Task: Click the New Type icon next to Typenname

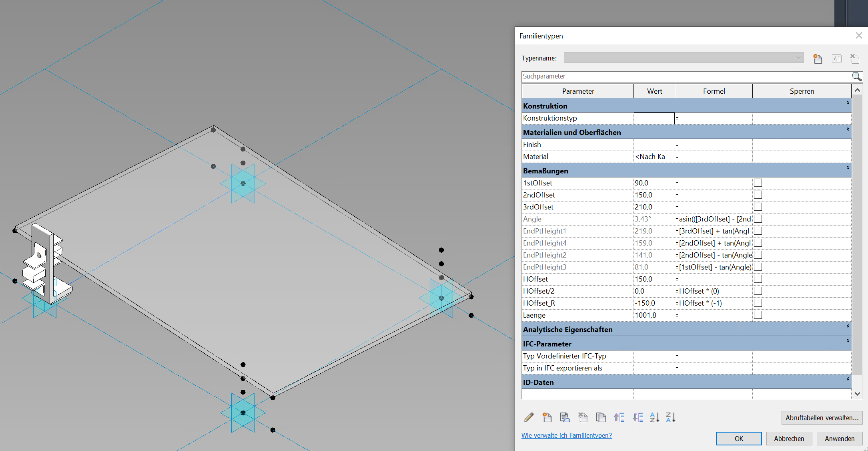Action: pos(818,58)
